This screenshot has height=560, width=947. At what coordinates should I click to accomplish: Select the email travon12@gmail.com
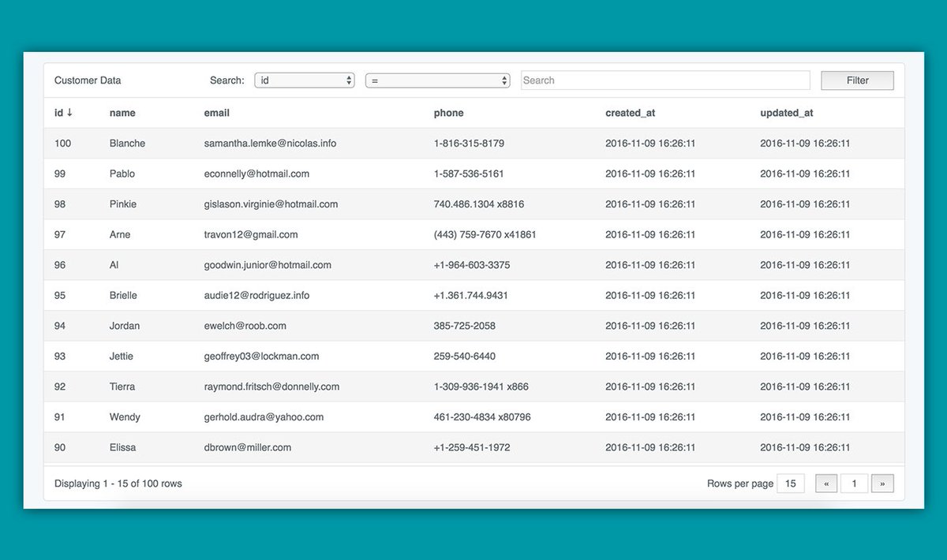point(251,235)
